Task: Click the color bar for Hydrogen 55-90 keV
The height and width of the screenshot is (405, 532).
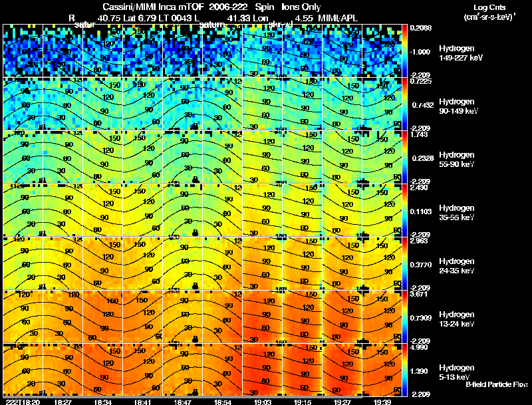Action: tap(404, 157)
